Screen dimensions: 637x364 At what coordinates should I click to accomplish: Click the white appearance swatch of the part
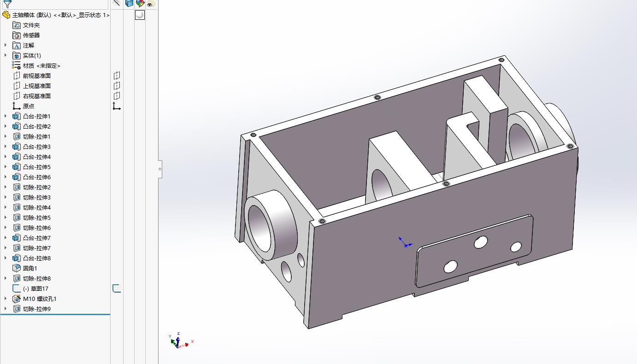[x=140, y=15]
